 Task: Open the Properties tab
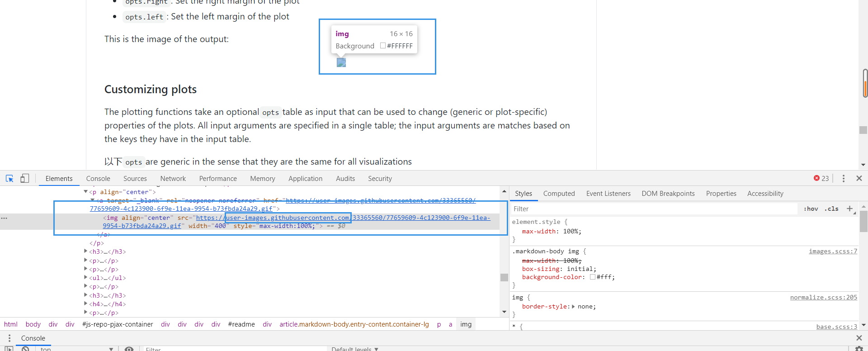tap(721, 194)
